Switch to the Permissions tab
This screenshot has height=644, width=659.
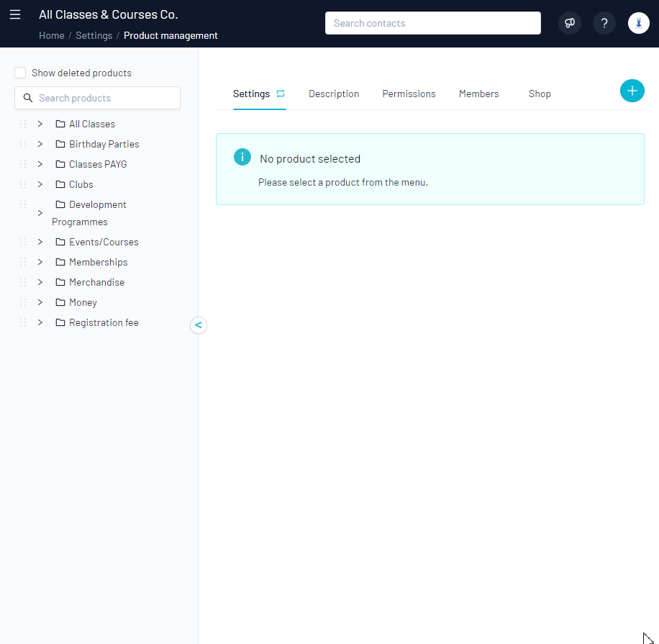(409, 94)
